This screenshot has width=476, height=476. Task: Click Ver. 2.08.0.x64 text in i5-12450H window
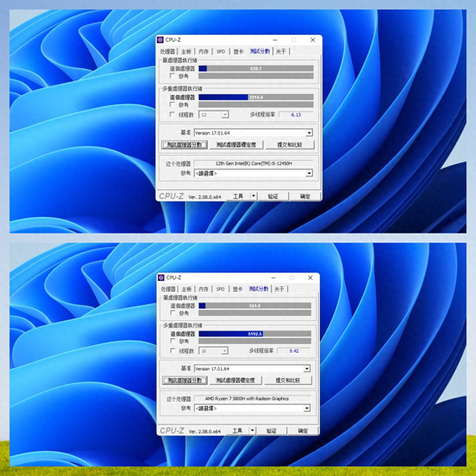click(205, 197)
